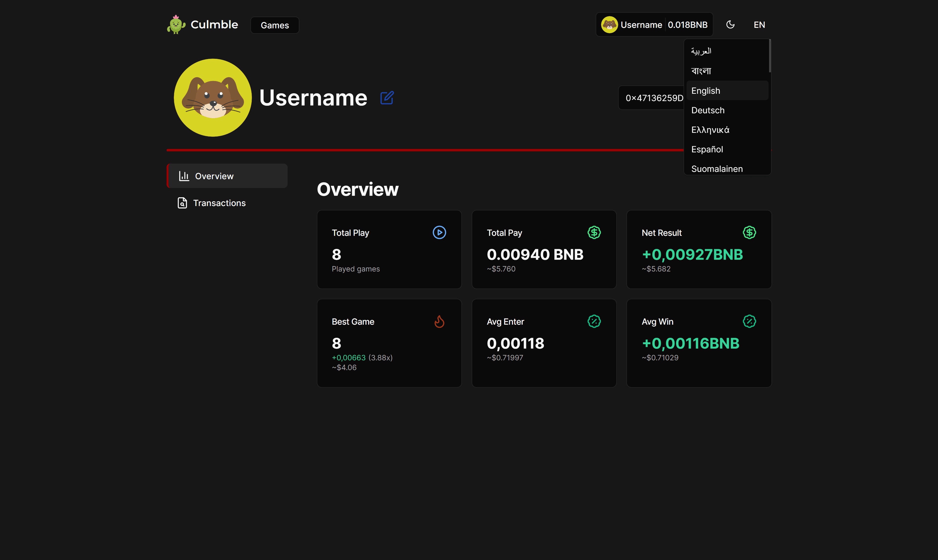Click the large dog avatar picture

click(213, 98)
